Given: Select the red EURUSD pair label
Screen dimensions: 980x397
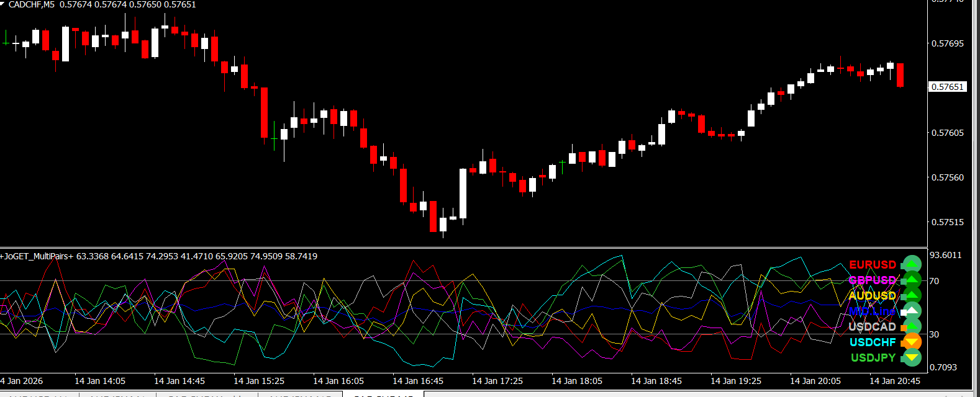Looking at the screenshot, I should pos(873,265).
